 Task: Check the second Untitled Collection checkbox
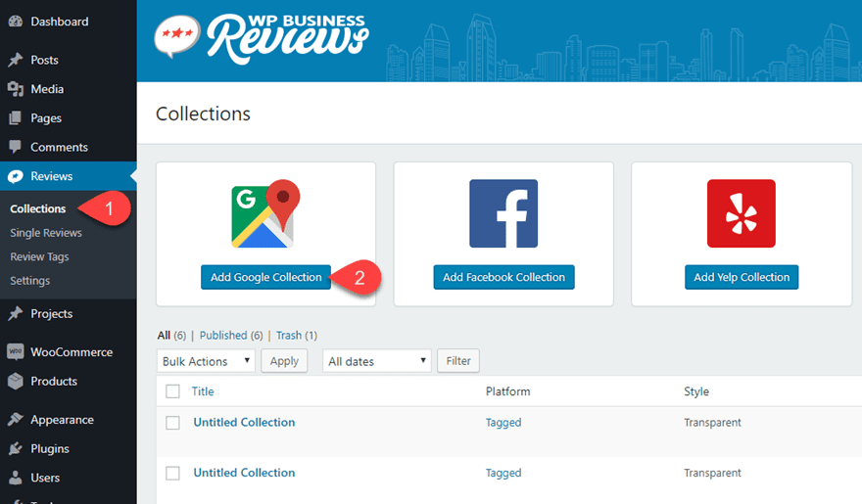[172, 473]
